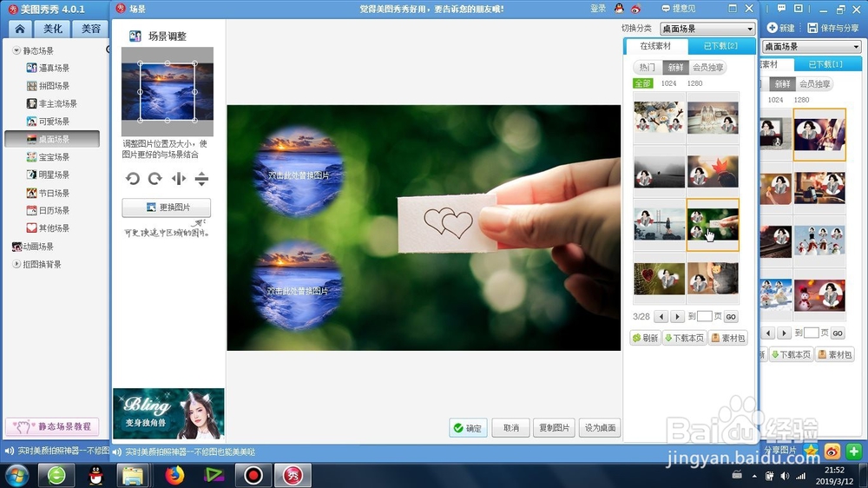Open the 美化 tab
The image size is (868, 488).
(53, 29)
